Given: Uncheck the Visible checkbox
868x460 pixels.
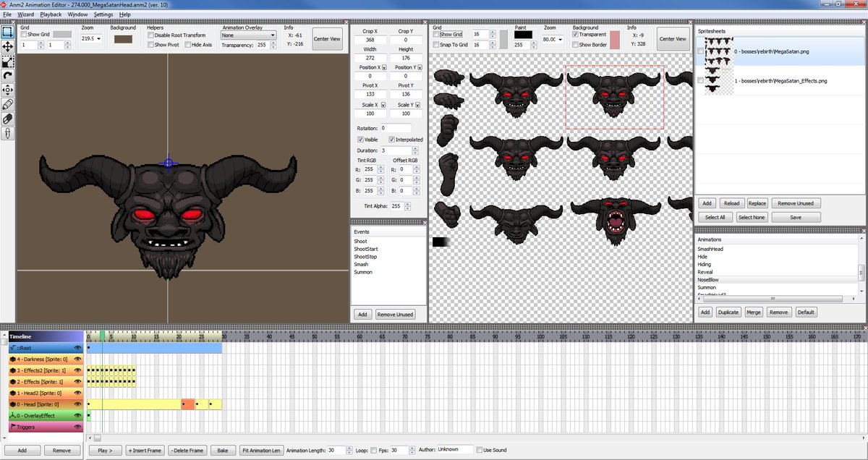Looking at the screenshot, I should coord(361,140).
